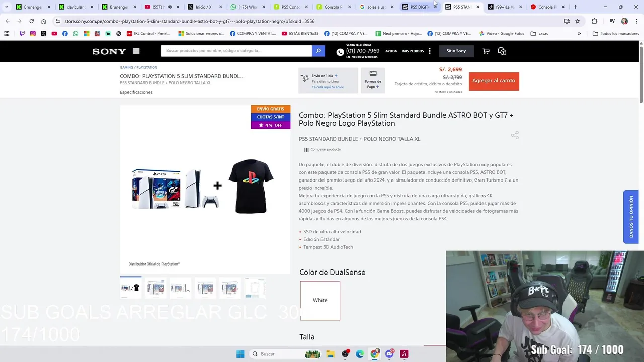Screen dimensions: 644x362
Task: Open File Explorer from the taskbar
Action: tap(330, 354)
